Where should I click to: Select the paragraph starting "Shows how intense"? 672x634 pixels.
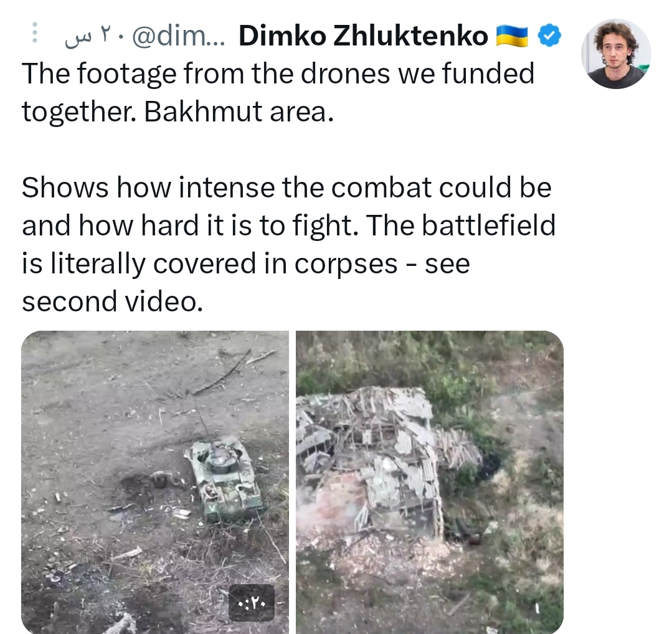coord(288,244)
